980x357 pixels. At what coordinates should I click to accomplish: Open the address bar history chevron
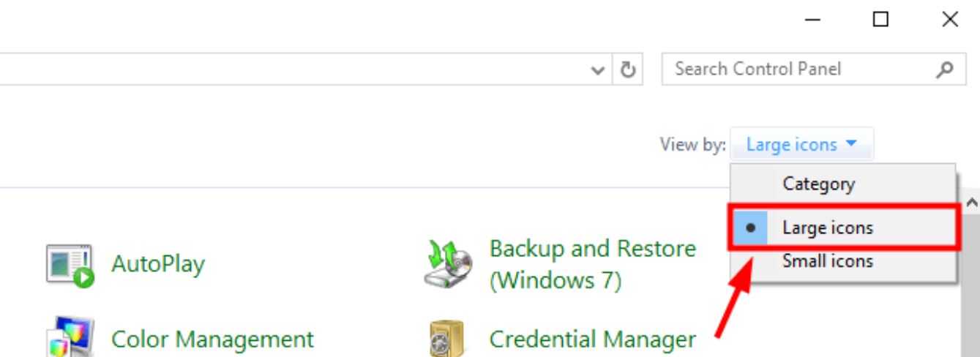(x=599, y=70)
